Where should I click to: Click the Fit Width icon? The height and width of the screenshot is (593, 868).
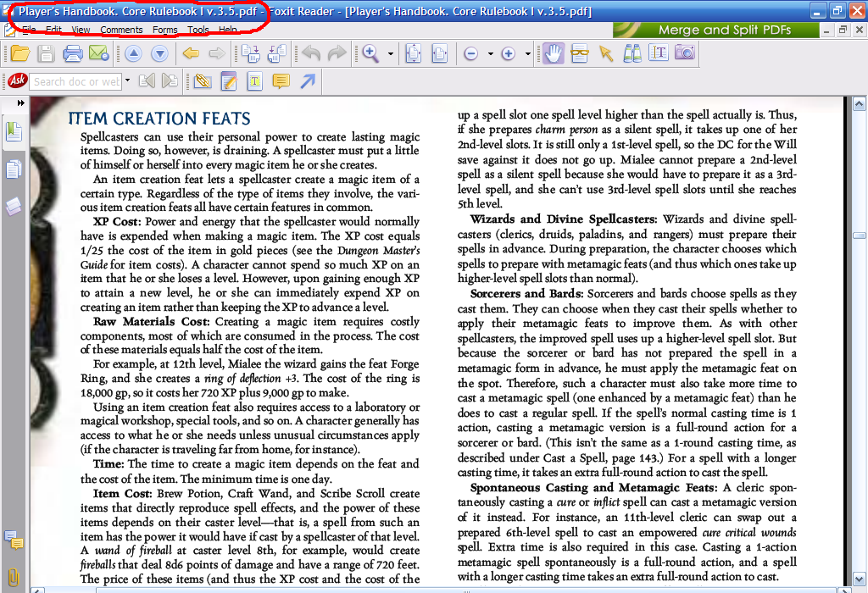[x=440, y=53]
